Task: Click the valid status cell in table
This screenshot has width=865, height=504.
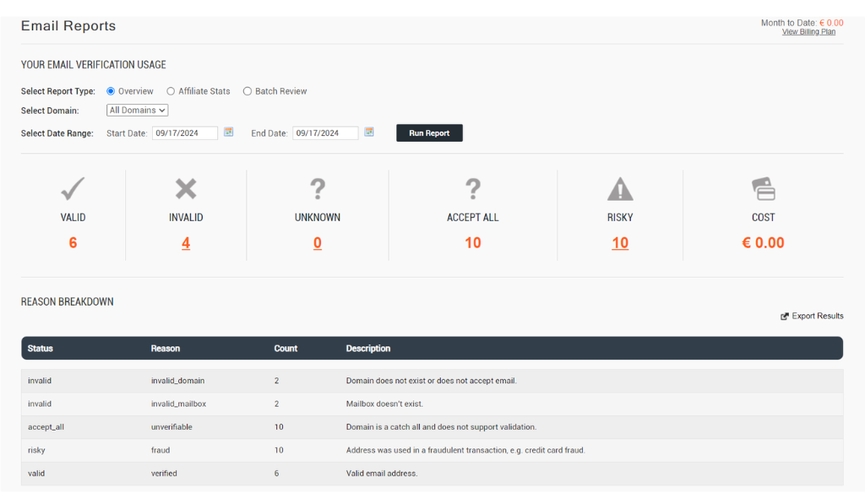Action: pyautogui.click(x=36, y=473)
